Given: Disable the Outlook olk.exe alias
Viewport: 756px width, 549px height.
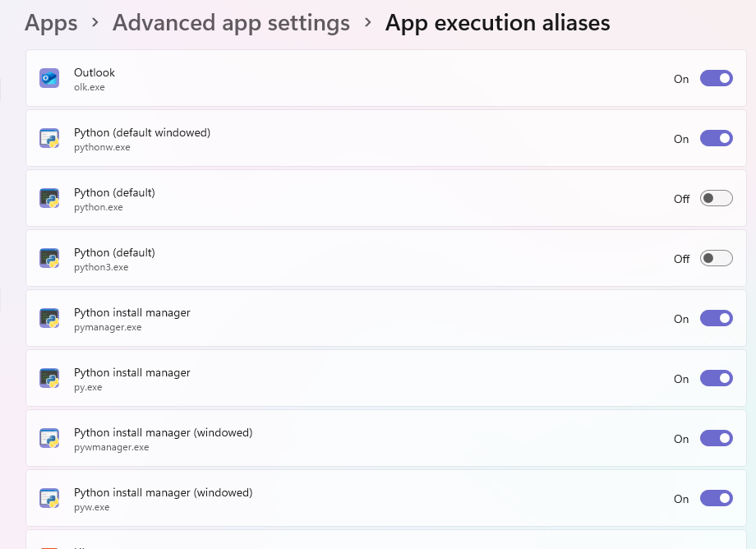Looking at the screenshot, I should pyautogui.click(x=716, y=78).
